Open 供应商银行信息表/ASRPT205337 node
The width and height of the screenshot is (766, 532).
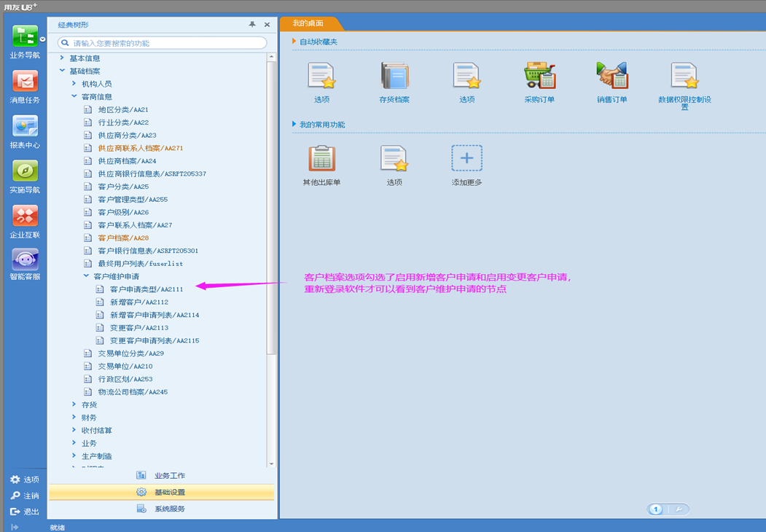click(152, 173)
